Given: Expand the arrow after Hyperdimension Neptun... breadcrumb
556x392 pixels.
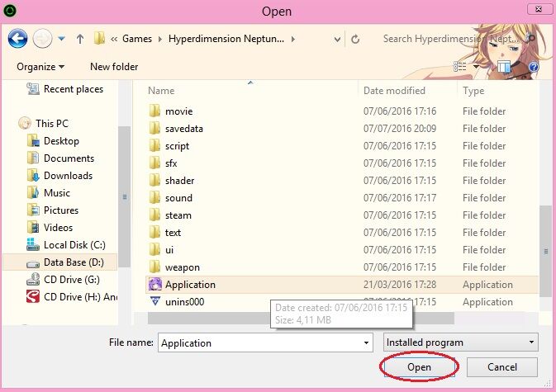Looking at the screenshot, I should pyautogui.click(x=293, y=39).
